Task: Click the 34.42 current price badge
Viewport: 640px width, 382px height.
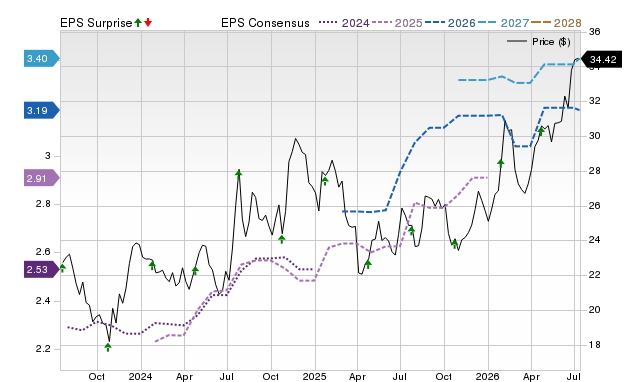Action: (601, 60)
